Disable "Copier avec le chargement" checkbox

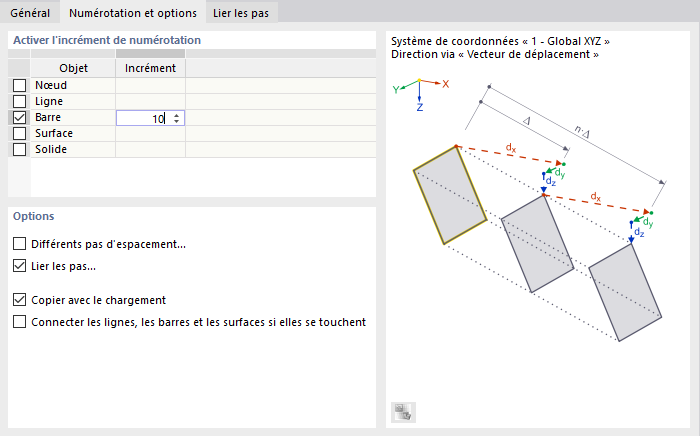20,299
